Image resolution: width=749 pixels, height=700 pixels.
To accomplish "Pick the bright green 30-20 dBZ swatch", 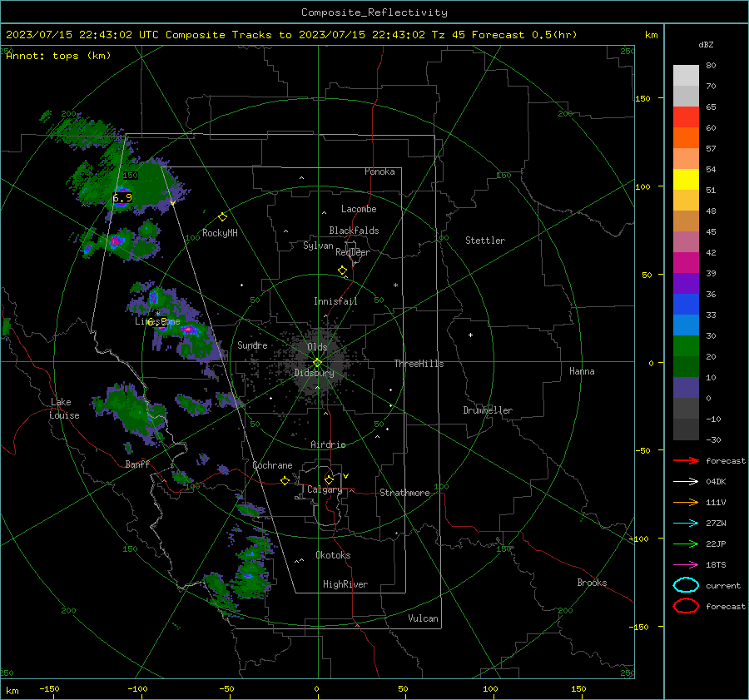I will point(686,346).
